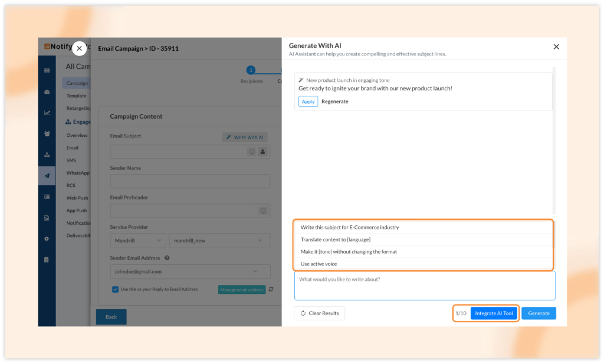Open the audience people icon in sidebar
This screenshot has width=604, height=364.
click(x=47, y=134)
